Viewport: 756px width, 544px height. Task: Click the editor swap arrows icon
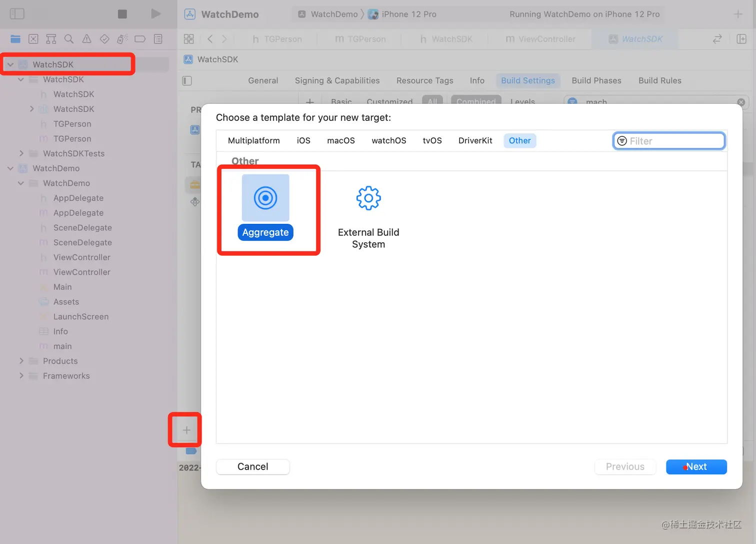[x=717, y=39]
